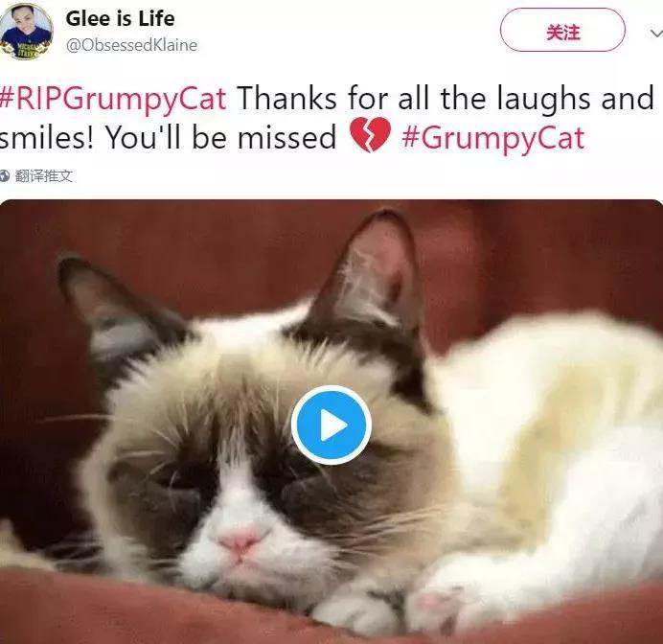Open the #RIPGrumpyCat hashtag

(113, 99)
